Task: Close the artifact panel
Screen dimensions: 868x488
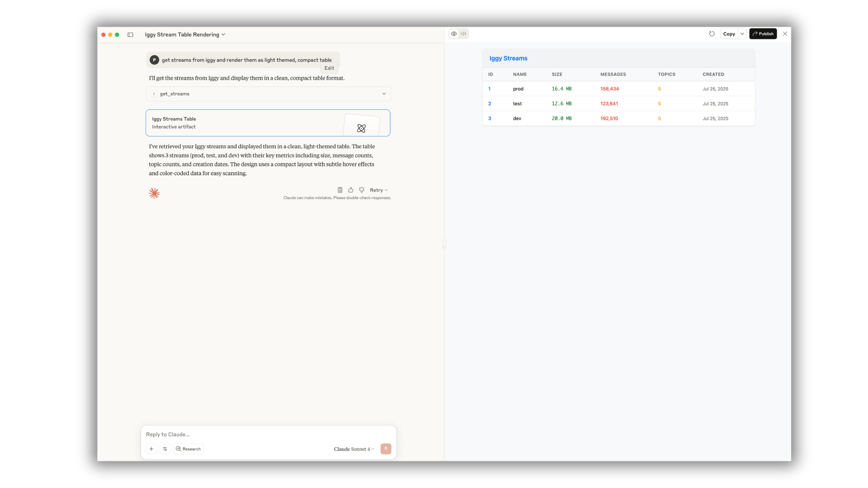Action: (x=785, y=34)
